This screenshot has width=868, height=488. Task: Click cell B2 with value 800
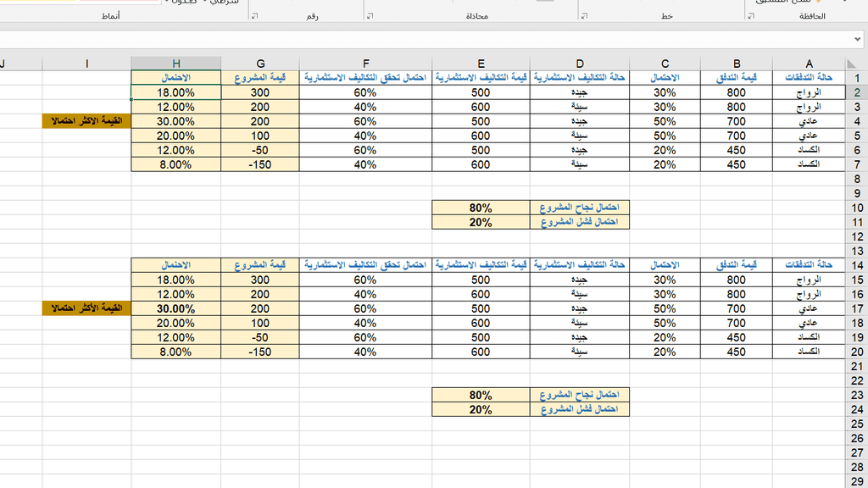(x=737, y=92)
